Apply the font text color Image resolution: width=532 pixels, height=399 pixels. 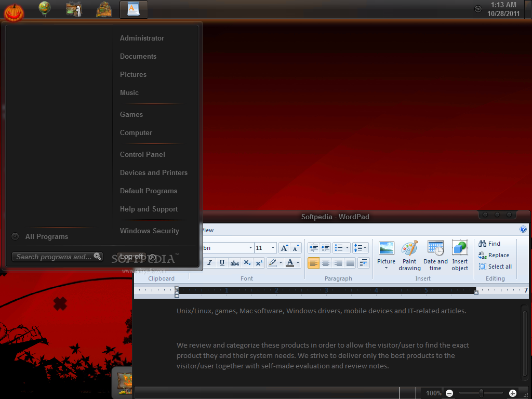[290, 262]
